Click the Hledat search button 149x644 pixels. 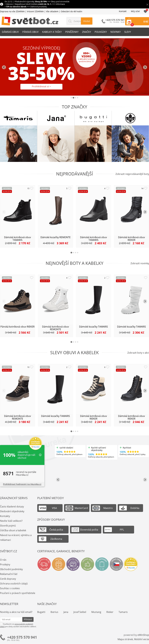coord(87,21)
